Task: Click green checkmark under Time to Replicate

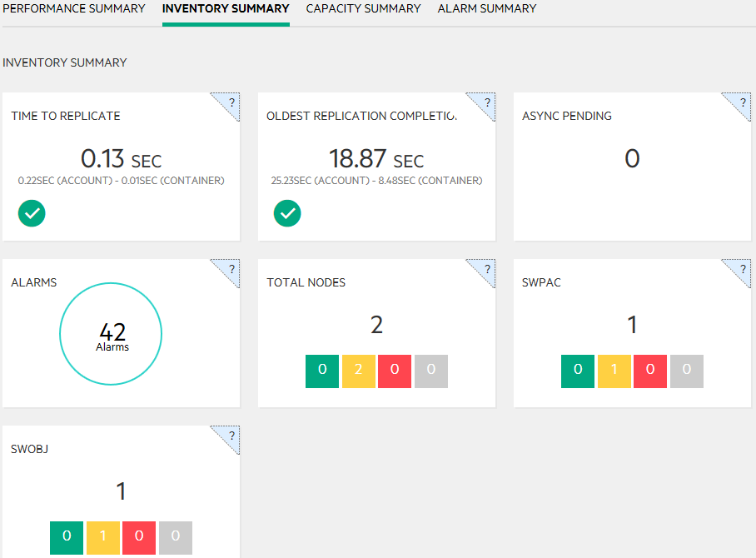Action: (32, 213)
